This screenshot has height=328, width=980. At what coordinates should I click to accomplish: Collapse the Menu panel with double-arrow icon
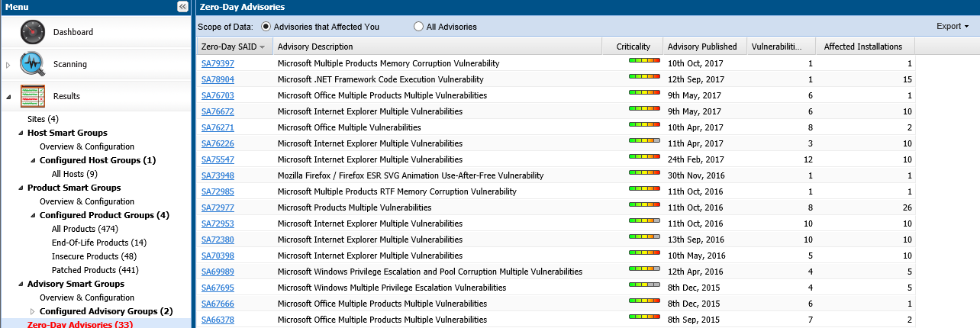click(x=182, y=6)
